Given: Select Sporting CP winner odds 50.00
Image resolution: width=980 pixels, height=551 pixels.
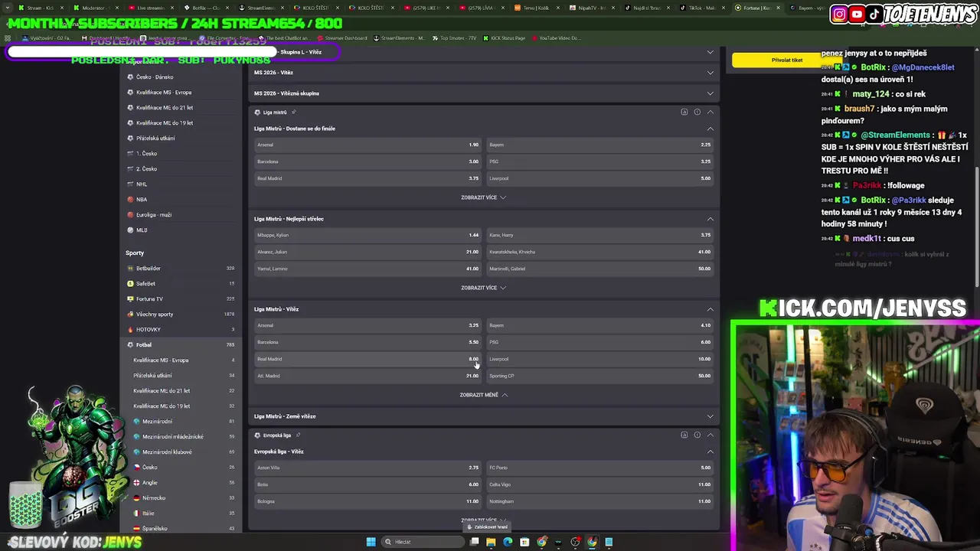Looking at the screenshot, I should (600, 376).
